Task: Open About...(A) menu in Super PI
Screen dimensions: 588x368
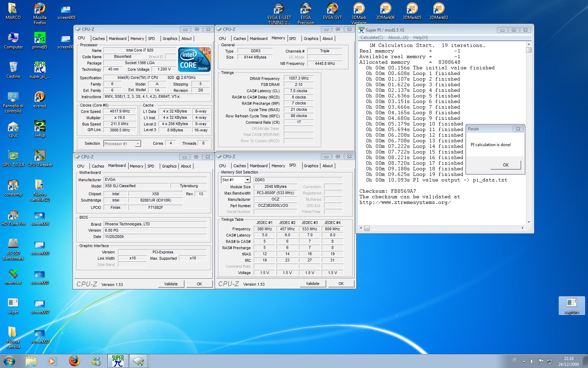Action: [x=398, y=38]
